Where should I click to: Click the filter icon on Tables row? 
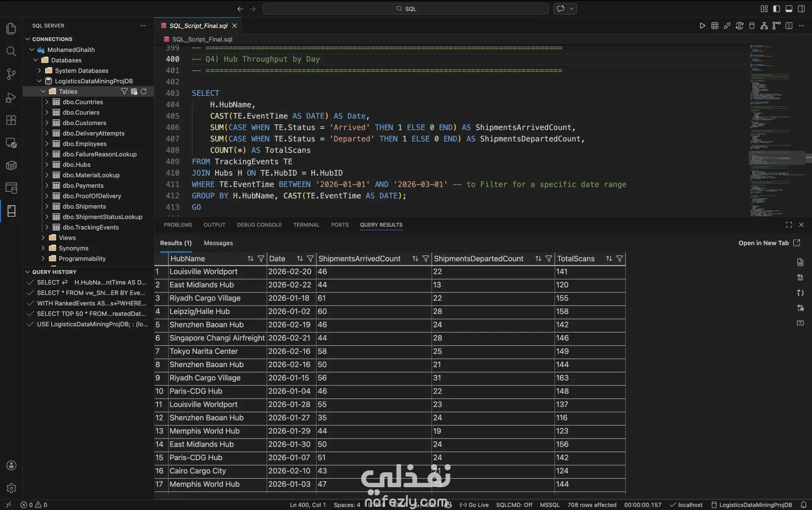click(x=124, y=91)
